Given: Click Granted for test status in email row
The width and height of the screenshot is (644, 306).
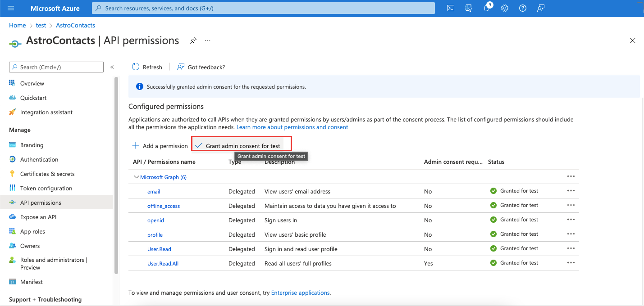Looking at the screenshot, I should tap(519, 191).
